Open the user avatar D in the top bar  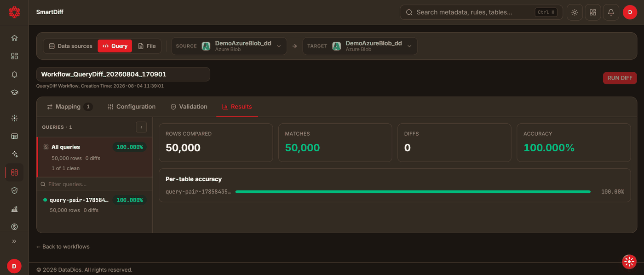point(630,12)
